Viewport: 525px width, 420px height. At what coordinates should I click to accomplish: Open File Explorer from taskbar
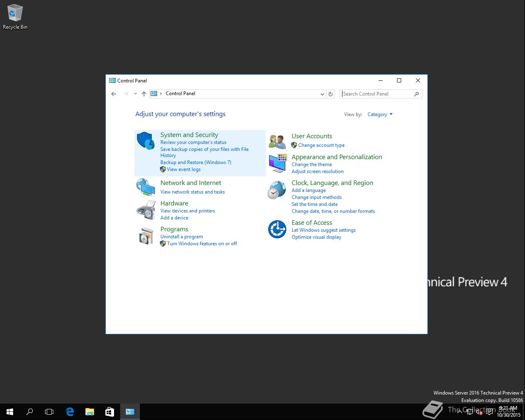[x=89, y=412]
